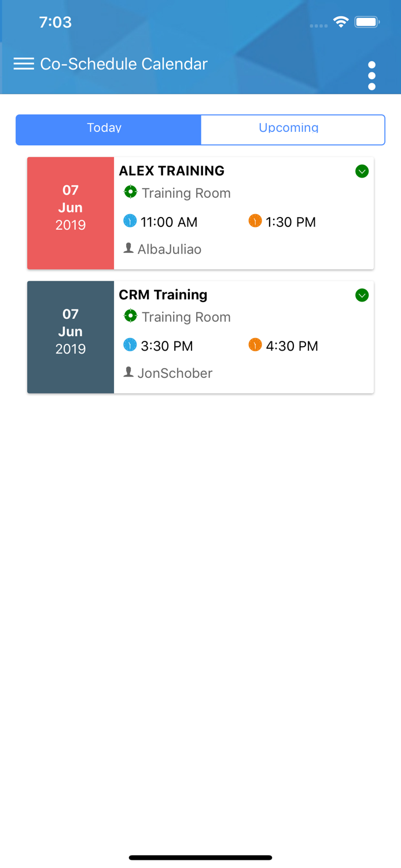Screen dimensions: 401x868
Task: Click the dark date block for CRM Training
Action: tap(70, 337)
